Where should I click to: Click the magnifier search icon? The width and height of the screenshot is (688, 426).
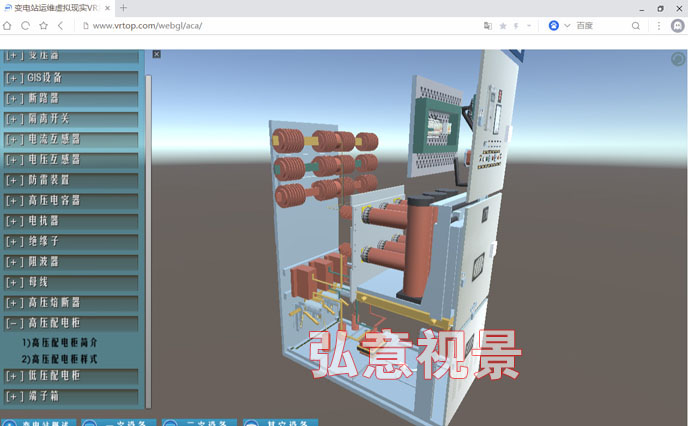(x=635, y=26)
